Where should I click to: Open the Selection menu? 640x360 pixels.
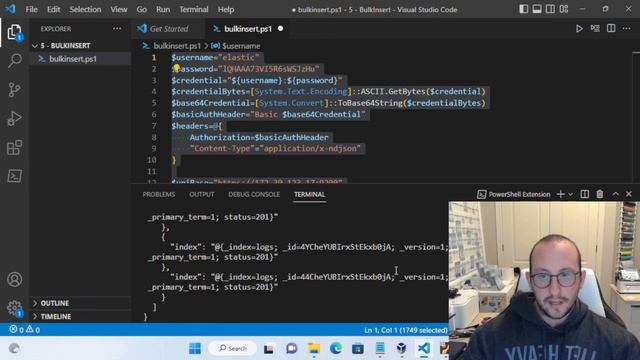click(x=85, y=9)
